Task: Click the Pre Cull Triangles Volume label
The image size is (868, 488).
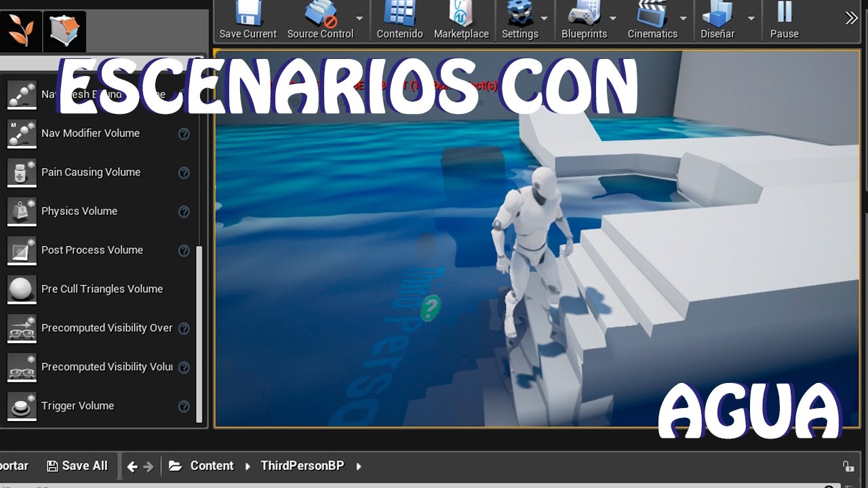Action: point(102,289)
